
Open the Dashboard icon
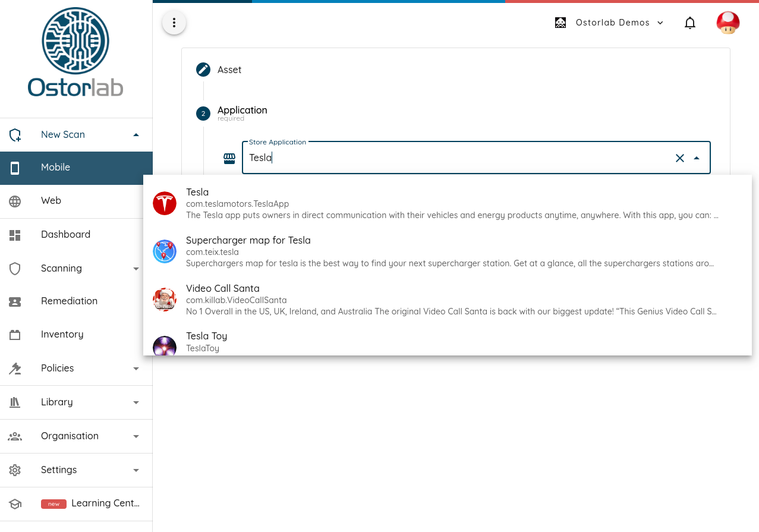point(14,234)
